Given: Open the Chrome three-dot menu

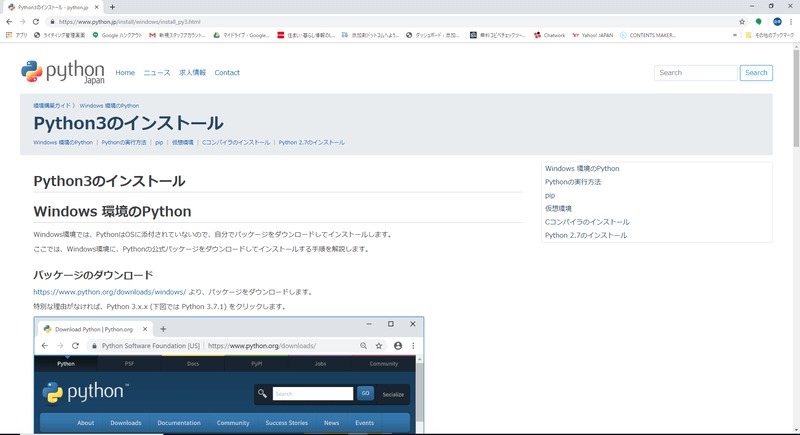Looking at the screenshot, I should point(791,22).
